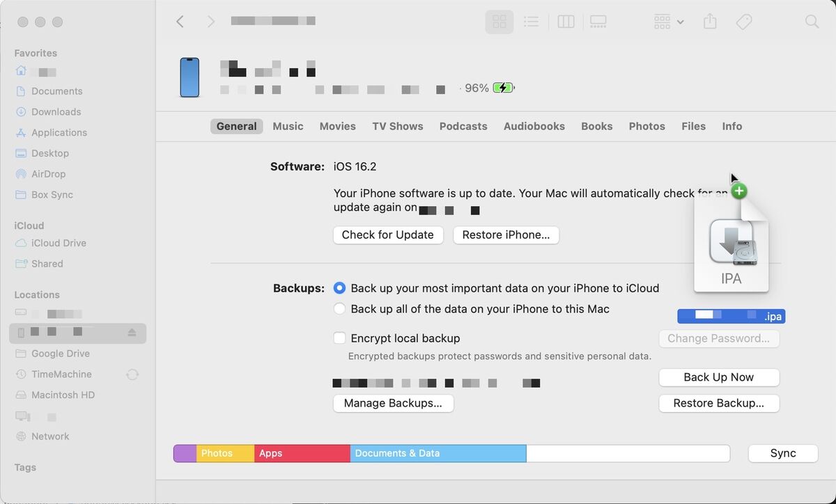The height and width of the screenshot is (504, 836).
Task: Open Macintosh HD in sidebar
Action: point(63,395)
